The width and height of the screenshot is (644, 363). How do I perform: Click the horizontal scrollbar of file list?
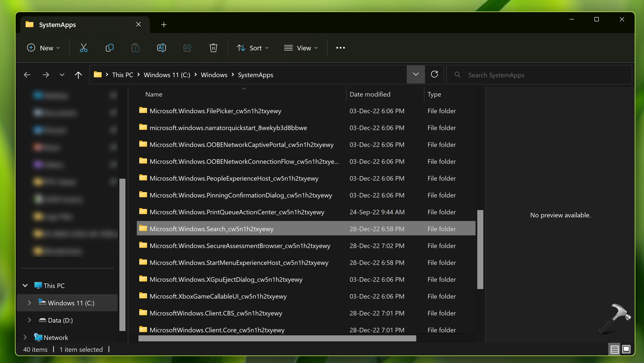click(x=277, y=338)
